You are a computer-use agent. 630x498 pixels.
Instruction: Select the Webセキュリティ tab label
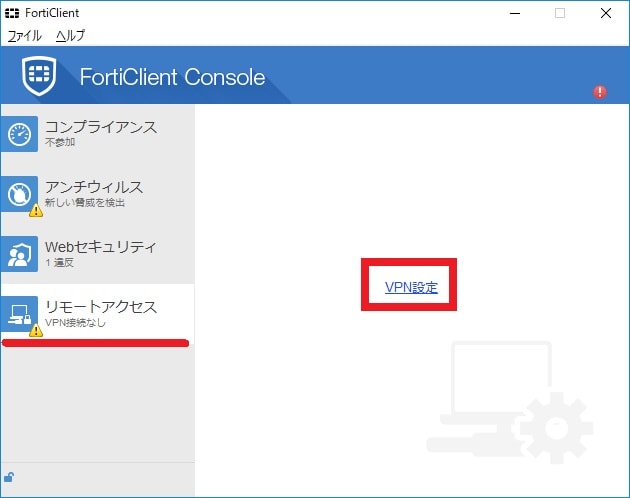(x=100, y=247)
